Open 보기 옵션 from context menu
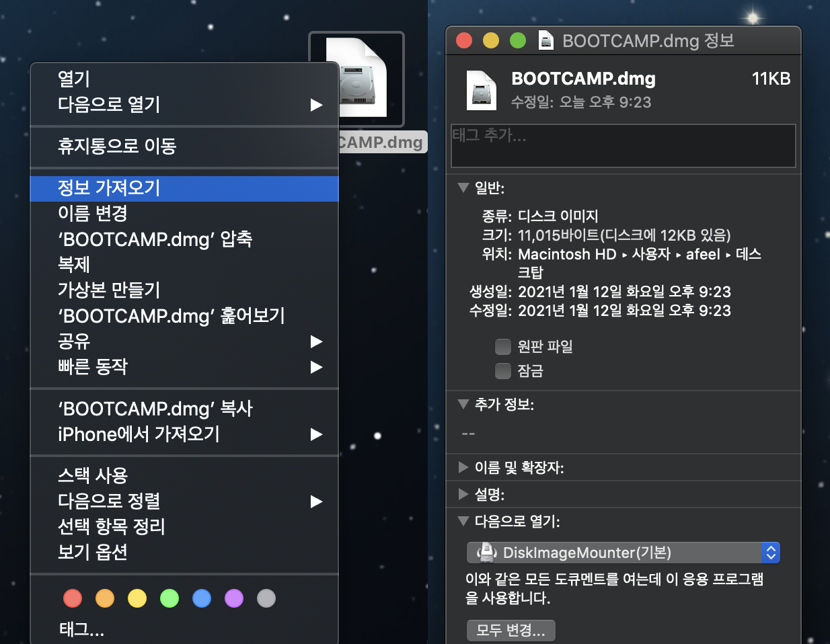This screenshot has width=830, height=644. click(184, 552)
